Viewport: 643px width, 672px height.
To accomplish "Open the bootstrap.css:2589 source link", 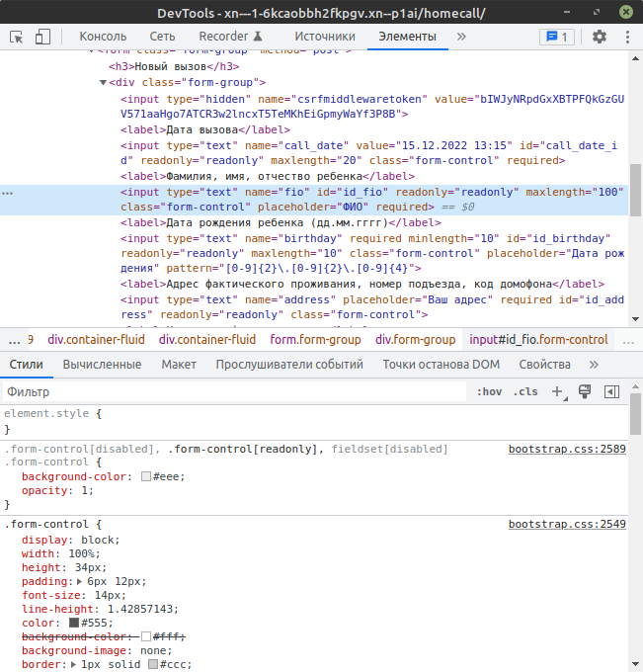I will [566, 449].
